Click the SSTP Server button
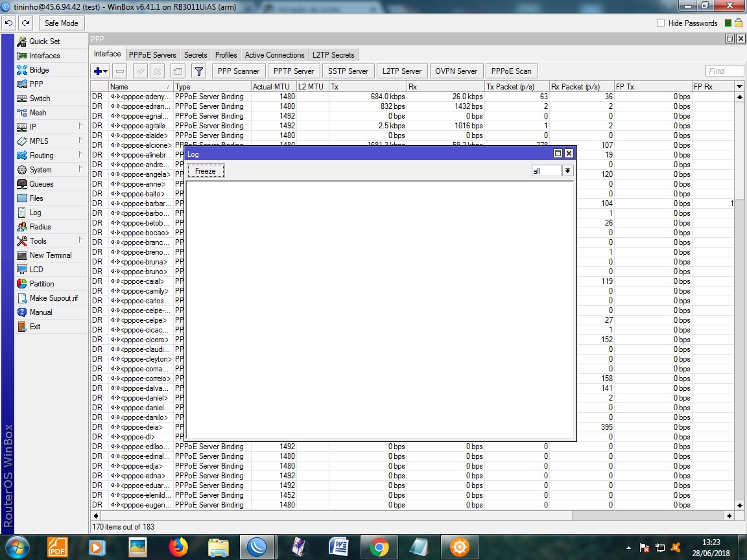 tap(348, 71)
